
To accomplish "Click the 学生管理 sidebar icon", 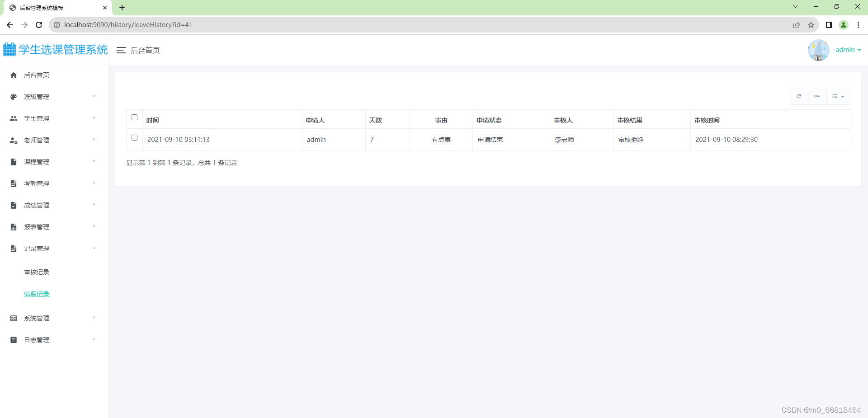I will (13, 118).
